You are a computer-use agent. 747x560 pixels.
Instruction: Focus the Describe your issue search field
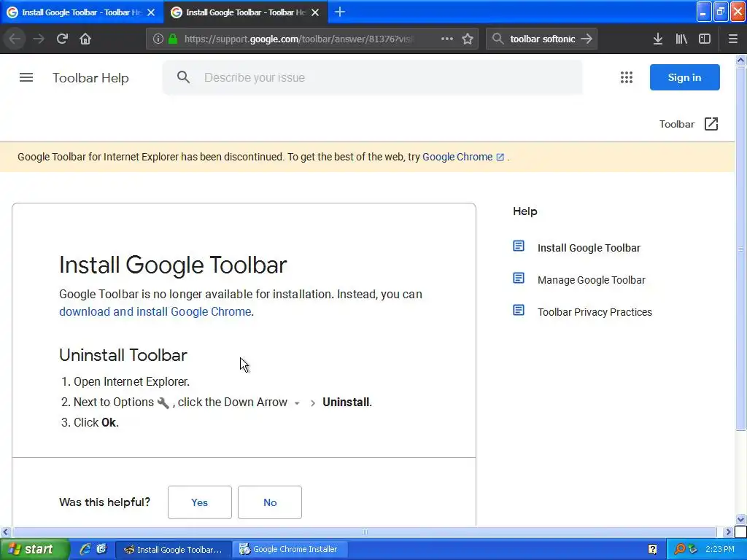[x=373, y=77]
